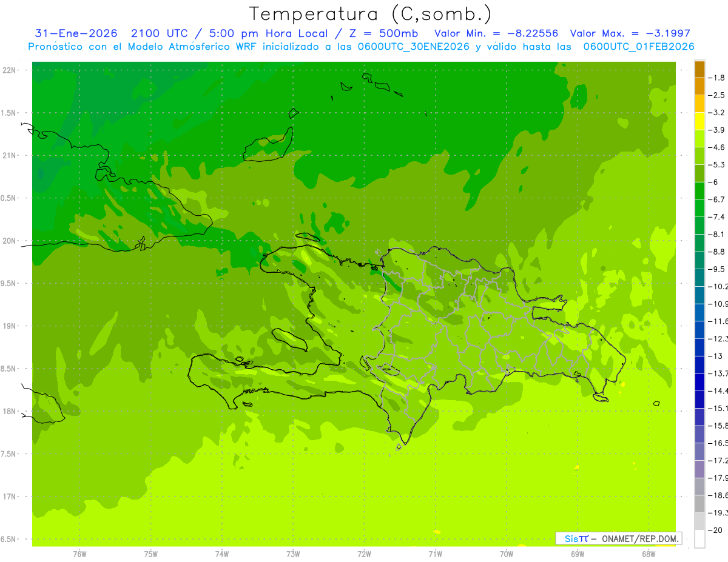
Task: Click the "-1.8" legend value
Action: click(716, 78)
